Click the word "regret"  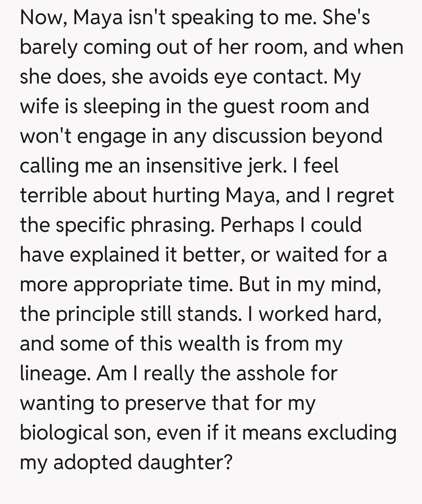pyautogui.click(x=365, y=196)
